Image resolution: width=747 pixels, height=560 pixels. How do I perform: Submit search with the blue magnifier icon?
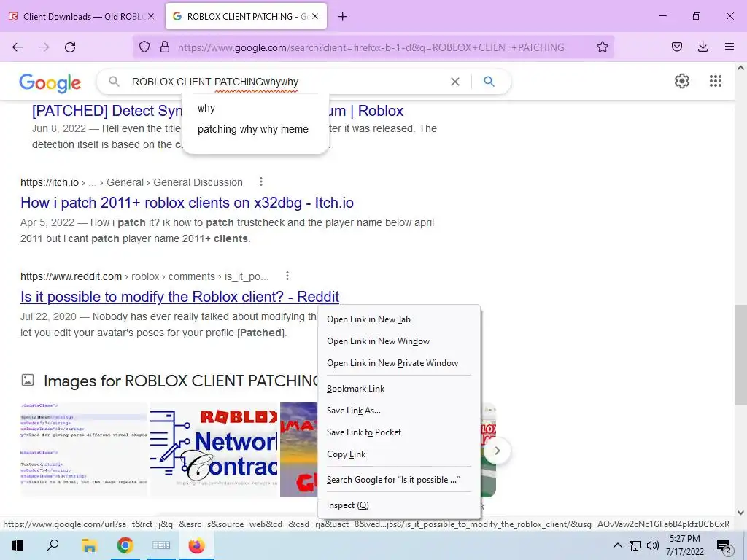pyautogui.click(x=489, y=82)
